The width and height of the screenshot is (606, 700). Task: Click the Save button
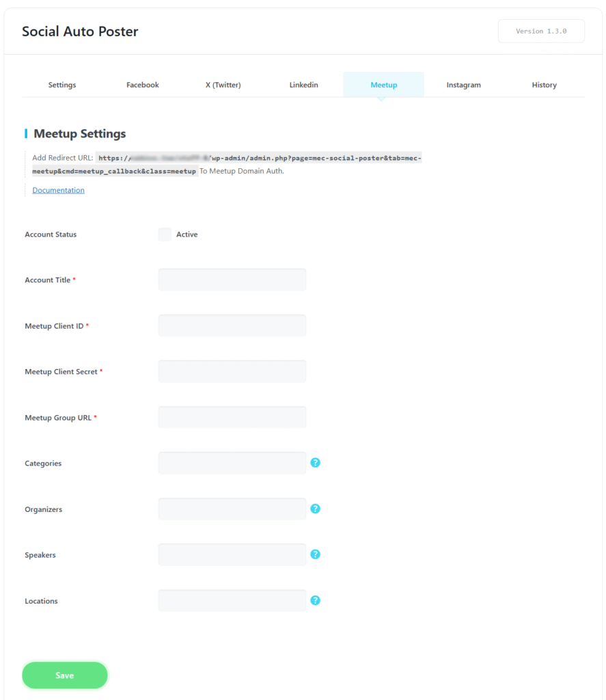tap(64, 675)
